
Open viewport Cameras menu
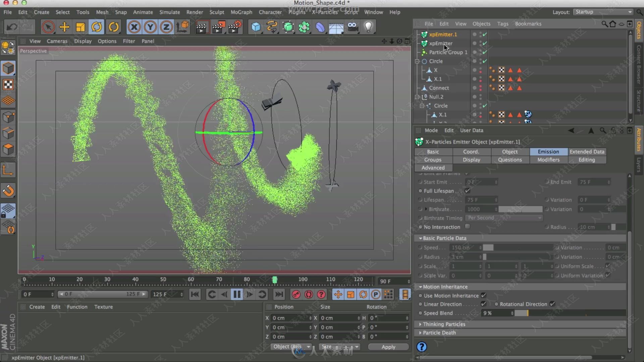(x=57, y=41)
